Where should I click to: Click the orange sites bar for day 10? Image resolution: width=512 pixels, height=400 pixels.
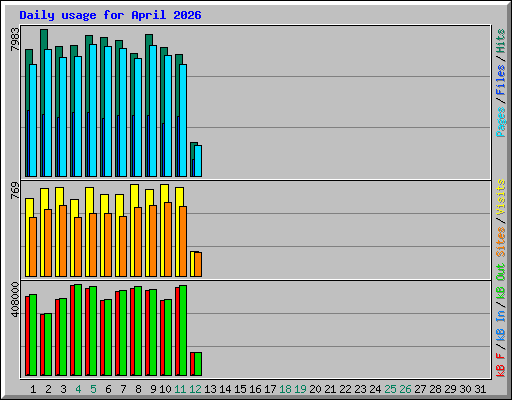click(168, 239)
